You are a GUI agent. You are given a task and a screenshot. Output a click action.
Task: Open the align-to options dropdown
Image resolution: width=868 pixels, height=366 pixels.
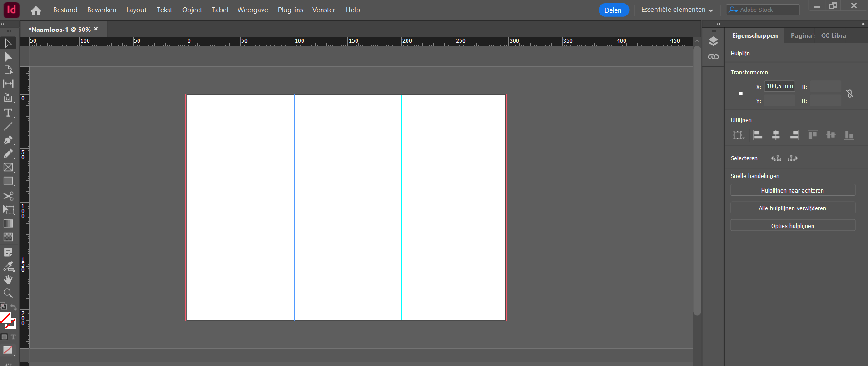739,135
